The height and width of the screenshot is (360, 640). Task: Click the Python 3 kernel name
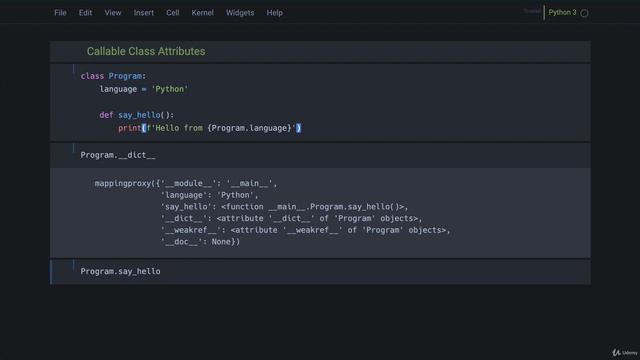tap(562, 12)
